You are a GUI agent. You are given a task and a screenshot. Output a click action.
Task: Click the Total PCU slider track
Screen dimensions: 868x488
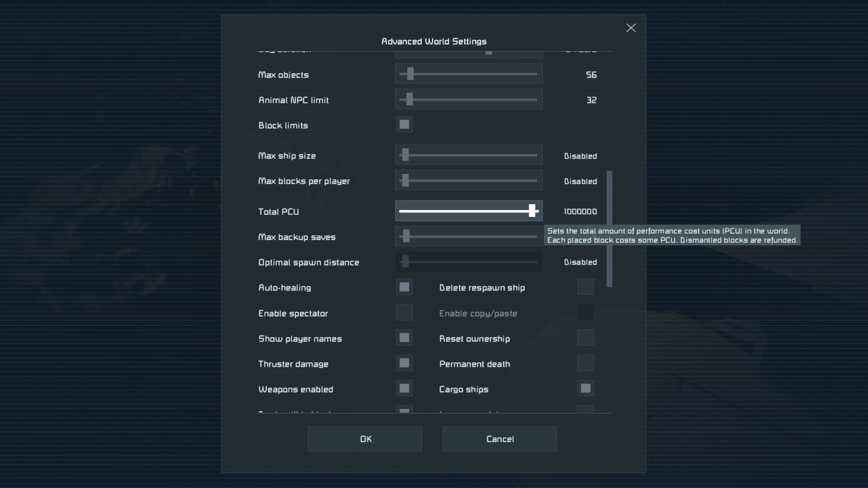click(x=466, y=211)
